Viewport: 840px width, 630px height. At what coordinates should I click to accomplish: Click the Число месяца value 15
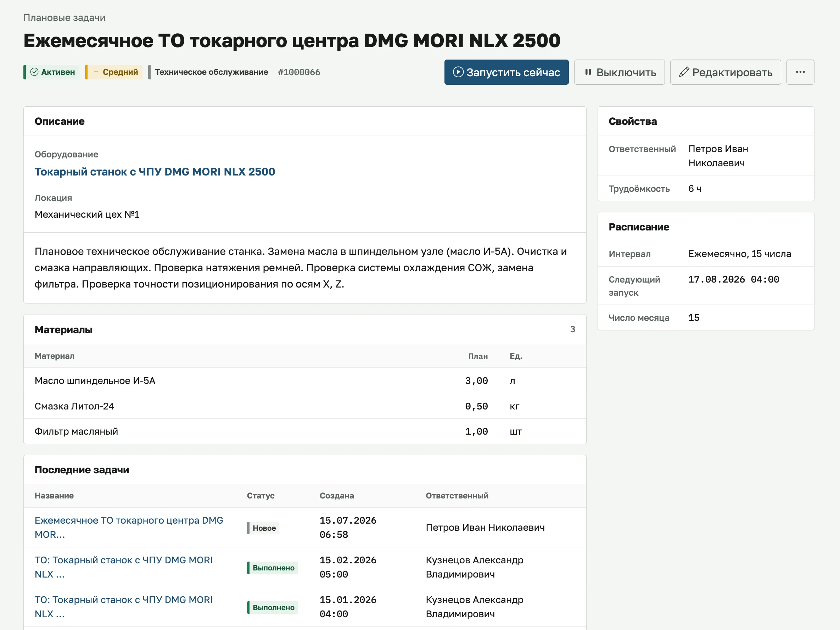(x=693, y=317)
